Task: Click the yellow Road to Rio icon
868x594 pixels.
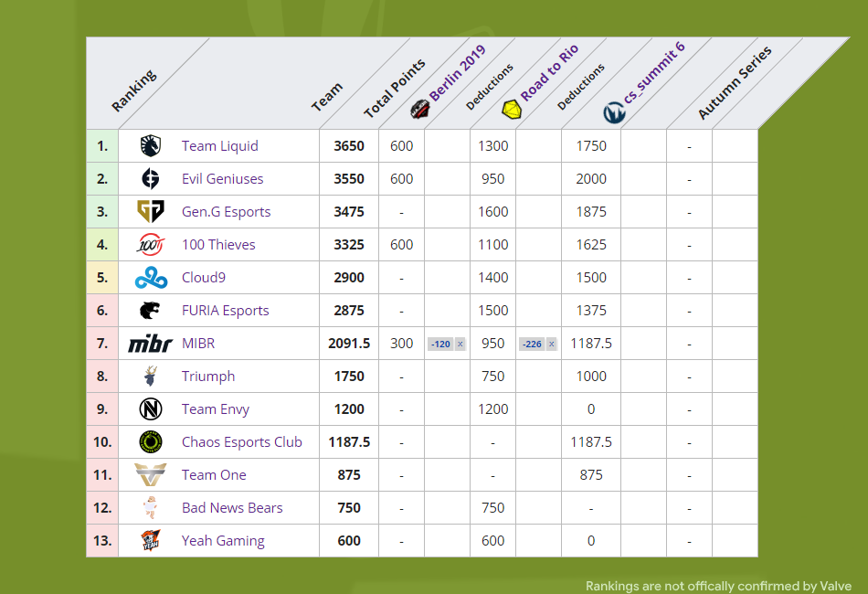Action: point(512,109)
